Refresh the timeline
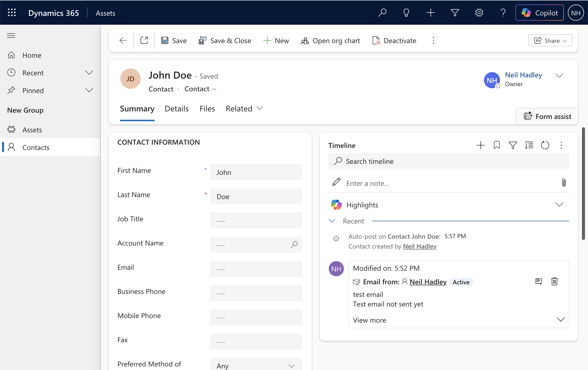588x370 pixels. (545, 145)
